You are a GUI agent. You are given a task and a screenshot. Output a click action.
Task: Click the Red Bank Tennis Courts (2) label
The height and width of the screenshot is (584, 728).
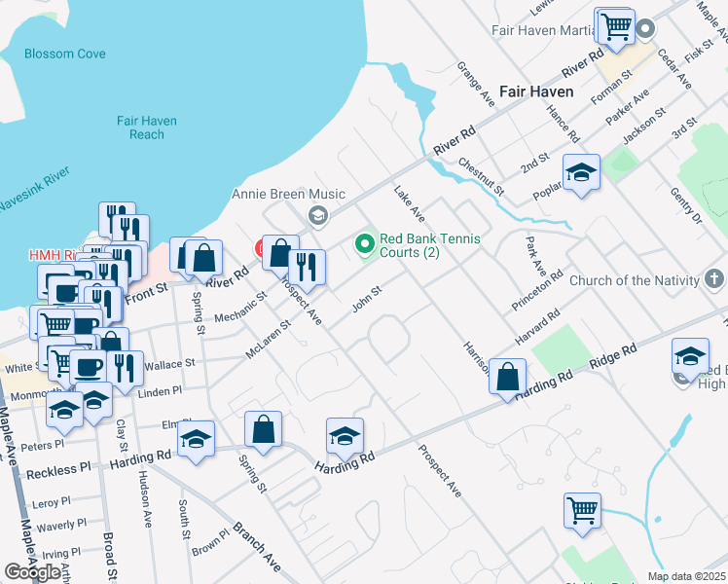point(430,245)
